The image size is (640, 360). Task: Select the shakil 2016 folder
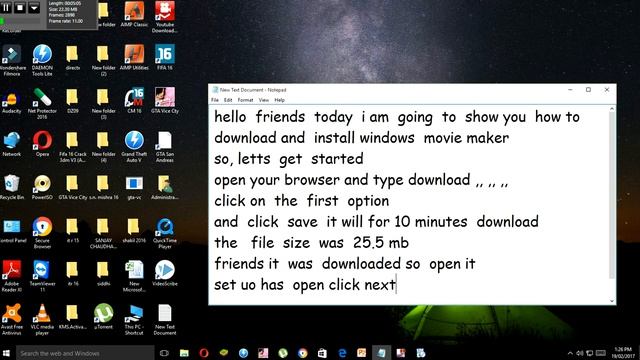pyautogui.click(x=134, y=230)
